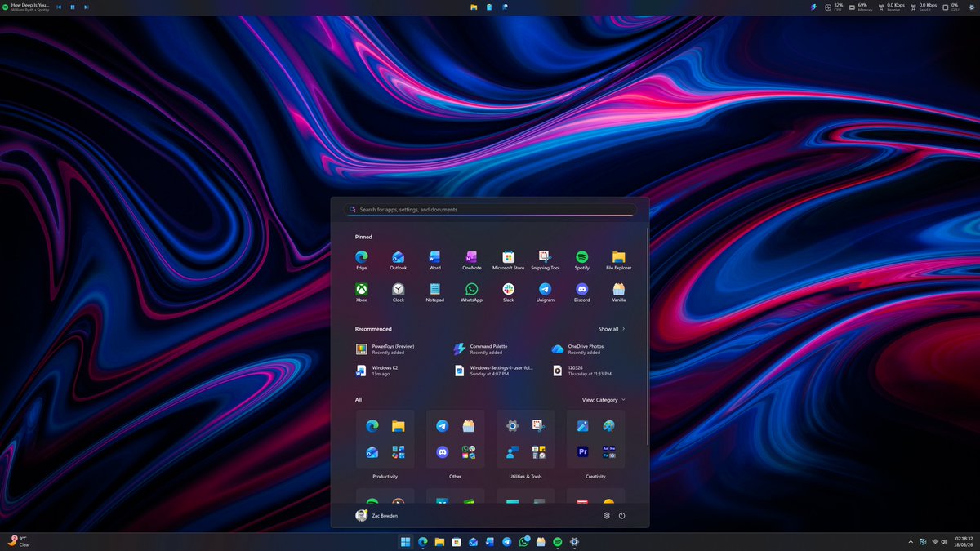Screen dimensions: 980x551
Task: Open the pinned Vanilla folder
Action: pos(618,293)
